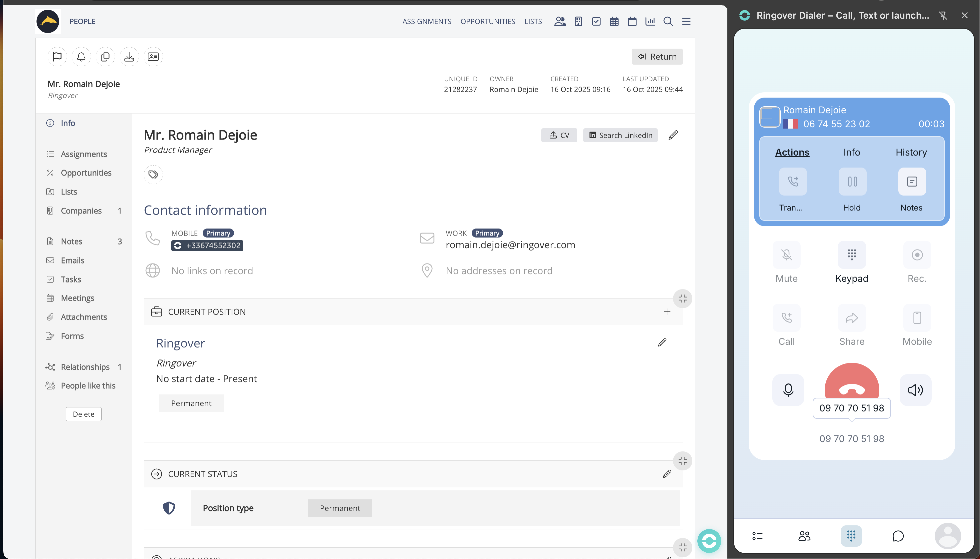Image resolution: width=980 pixels, height=559 pixels.
Task: Click the bell reminder icon
Action: 81,57
